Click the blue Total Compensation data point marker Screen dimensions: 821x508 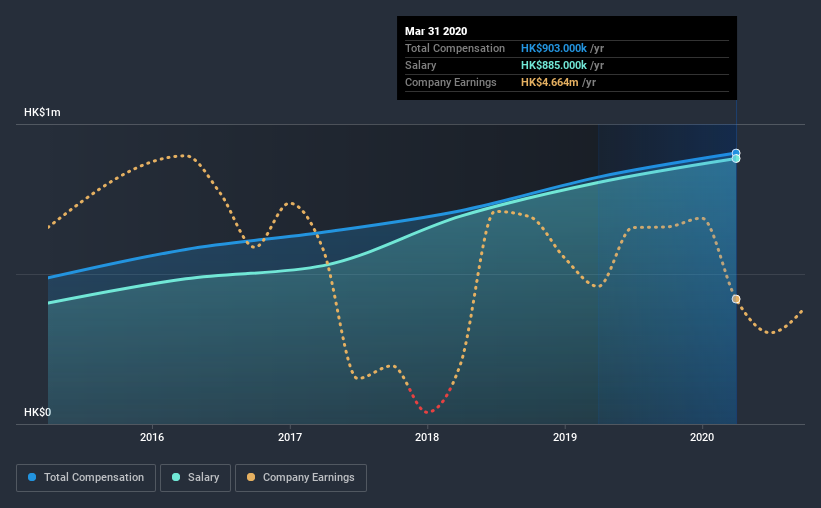point(736,153)
